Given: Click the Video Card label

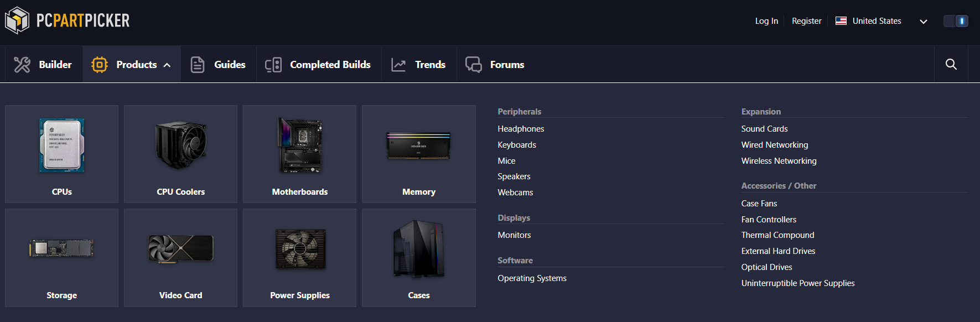Looking at the screenshot, I should pyautogui.click(x=181, y=295).
